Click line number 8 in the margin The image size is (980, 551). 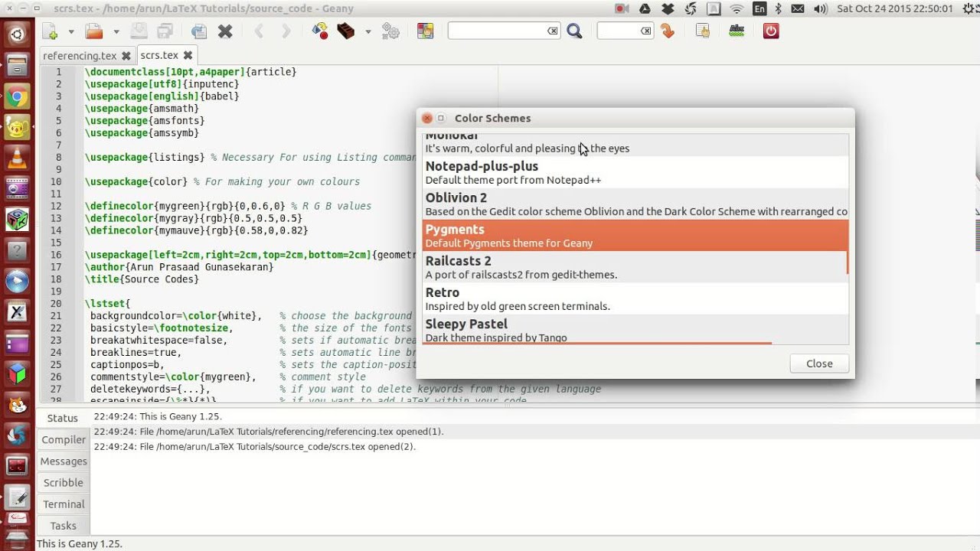point(58,157)
